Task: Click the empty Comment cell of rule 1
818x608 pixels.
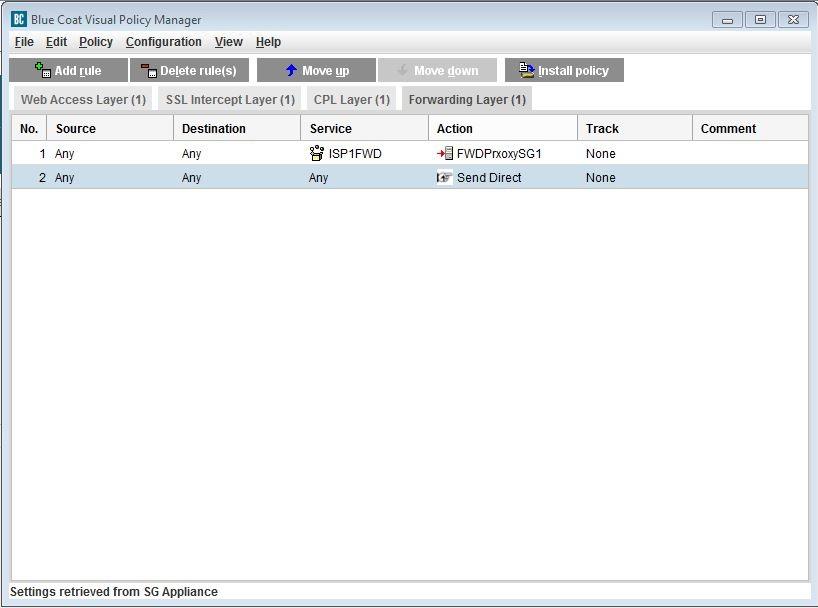Action: pos(750,153)
